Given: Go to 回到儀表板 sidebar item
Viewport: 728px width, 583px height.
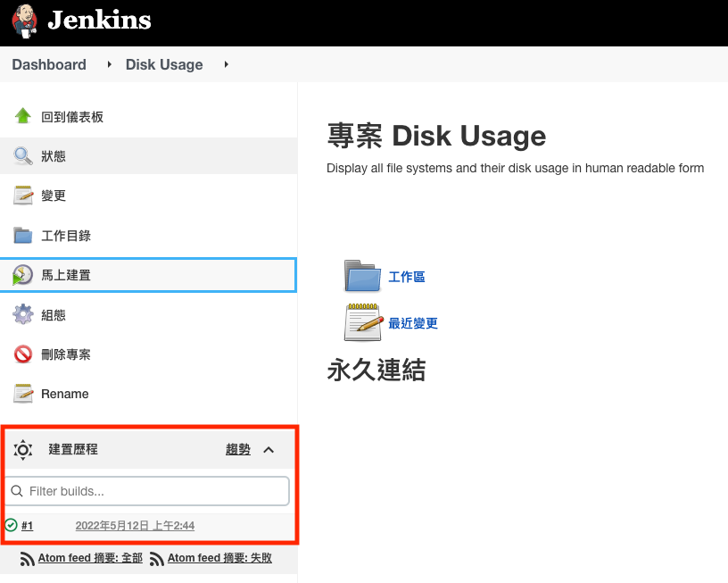Looking at the screenshot, I should click(72, 117).
